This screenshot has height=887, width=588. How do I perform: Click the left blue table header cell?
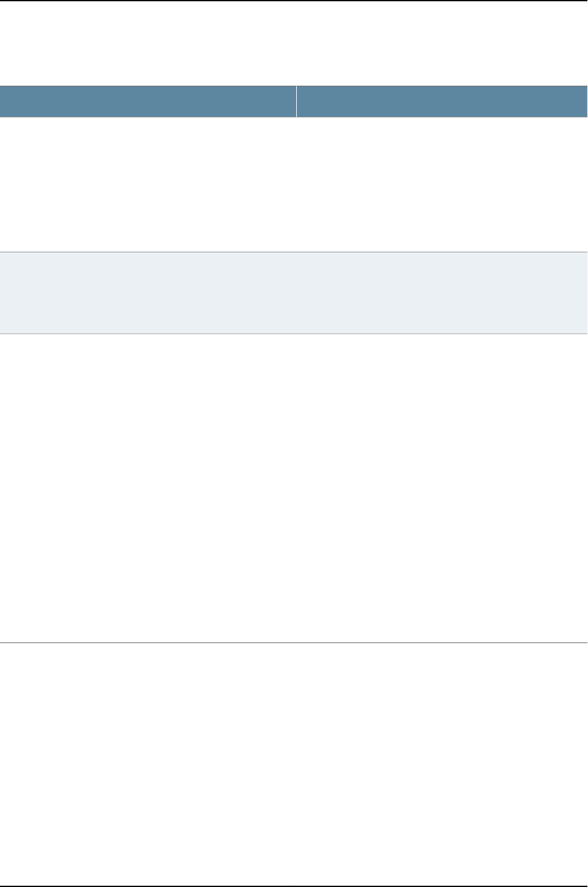click(148, 101)
